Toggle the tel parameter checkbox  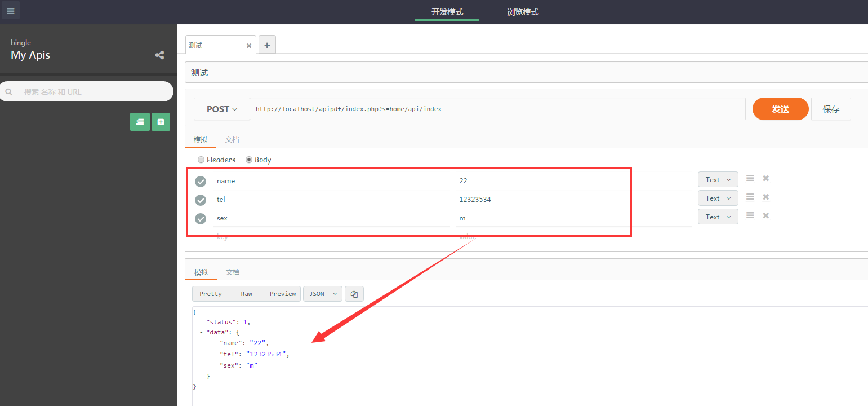coord(201,200)
